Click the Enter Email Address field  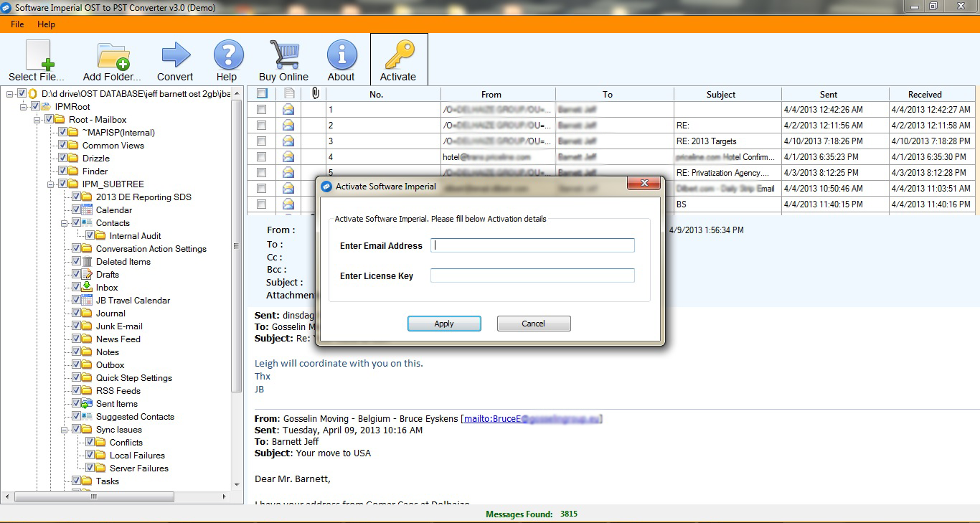[x=532, y=245]
